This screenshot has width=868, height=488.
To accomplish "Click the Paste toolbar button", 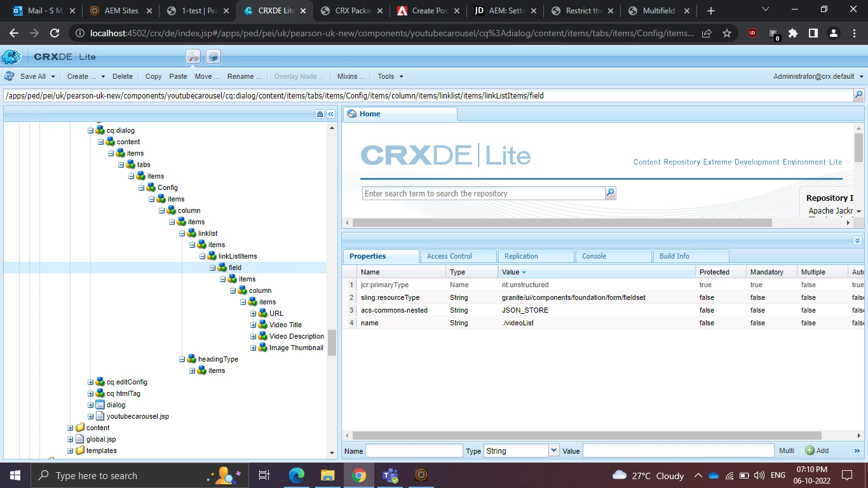I will [178, 76].
